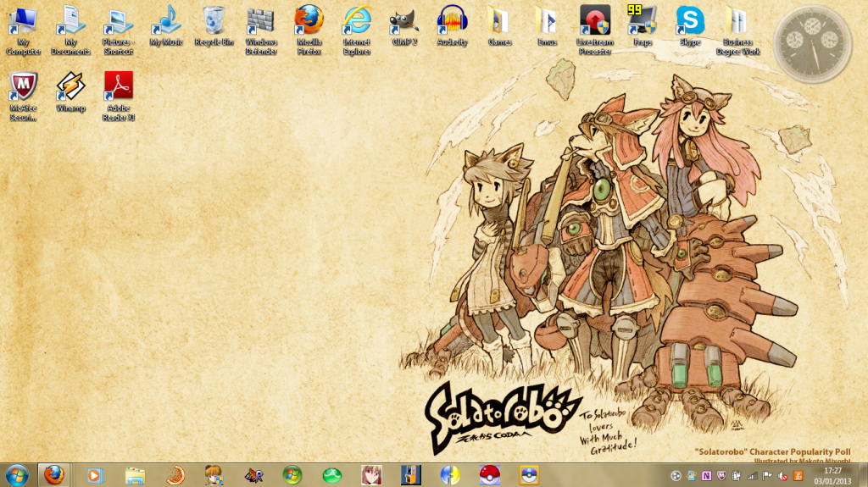Click the grey circular tray icon
The height and width of the screenshot is (487, 868).
[676, 476]
